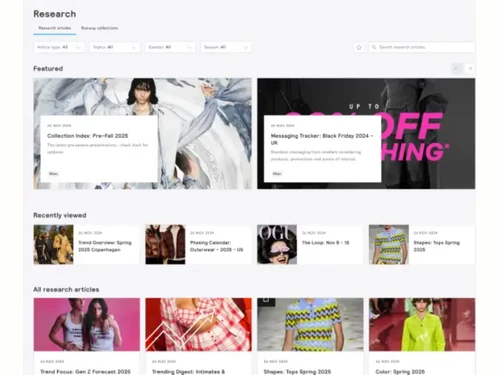Image resolution: width=500 pixels, height=375 pixels.
Task: Click recently viewed zigzag polo thumbnail
Action: coord(389,244)
